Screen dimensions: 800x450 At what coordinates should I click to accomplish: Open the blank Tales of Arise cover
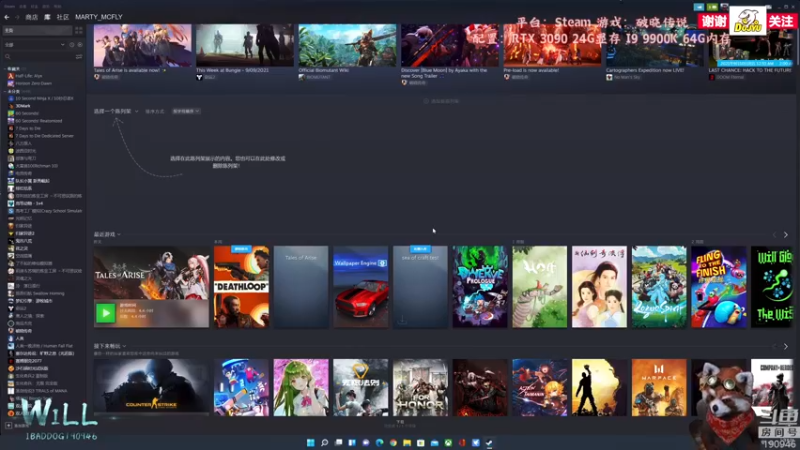301,287
